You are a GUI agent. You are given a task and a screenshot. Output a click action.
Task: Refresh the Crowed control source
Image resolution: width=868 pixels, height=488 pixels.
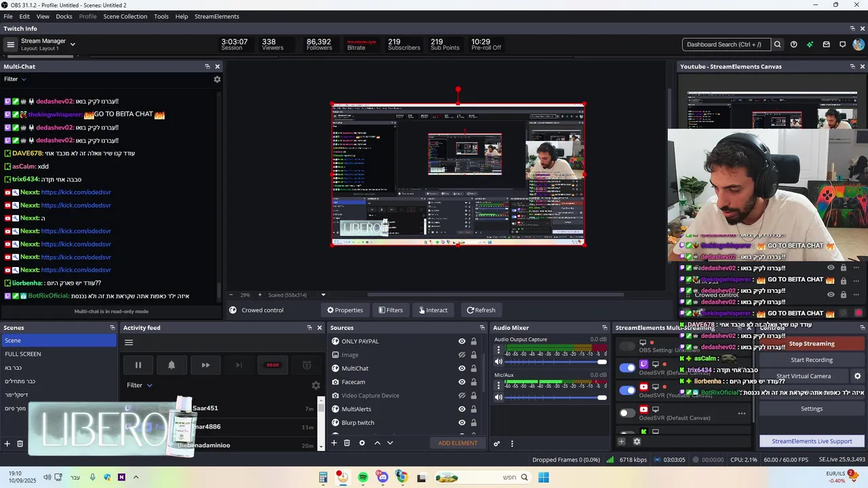[x=481, y=310]
